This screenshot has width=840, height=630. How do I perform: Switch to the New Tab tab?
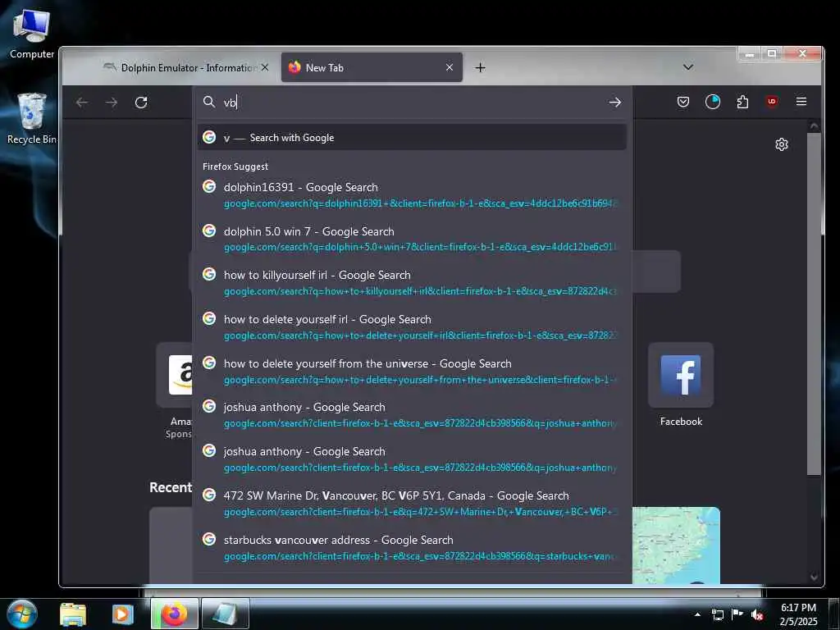[x=372, y=67]
